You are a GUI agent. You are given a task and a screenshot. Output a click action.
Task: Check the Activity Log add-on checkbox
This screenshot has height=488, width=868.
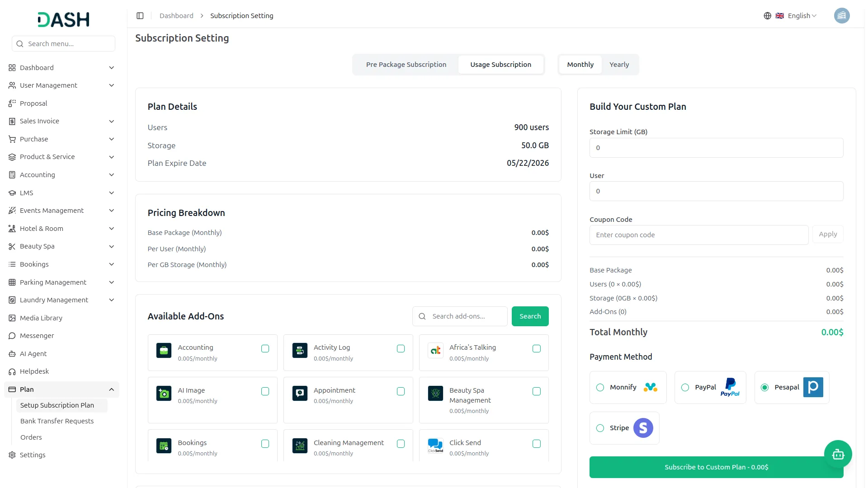coord(401,349)
